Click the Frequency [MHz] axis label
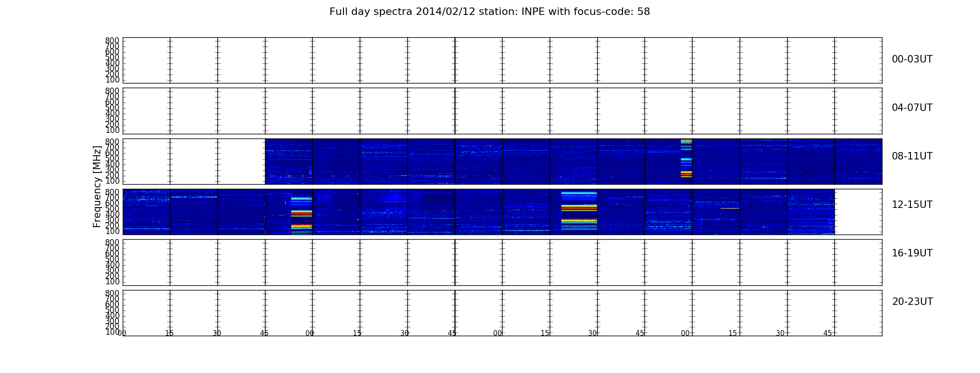 point(97,186)
